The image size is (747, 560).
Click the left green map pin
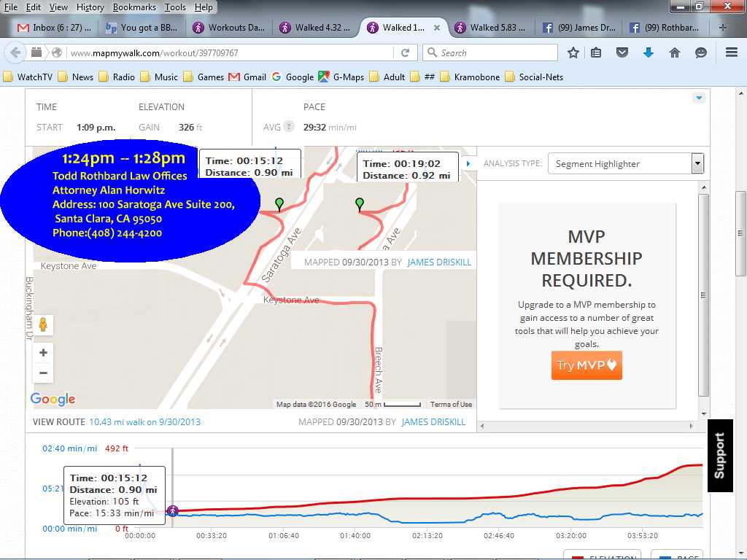point(279,204)
